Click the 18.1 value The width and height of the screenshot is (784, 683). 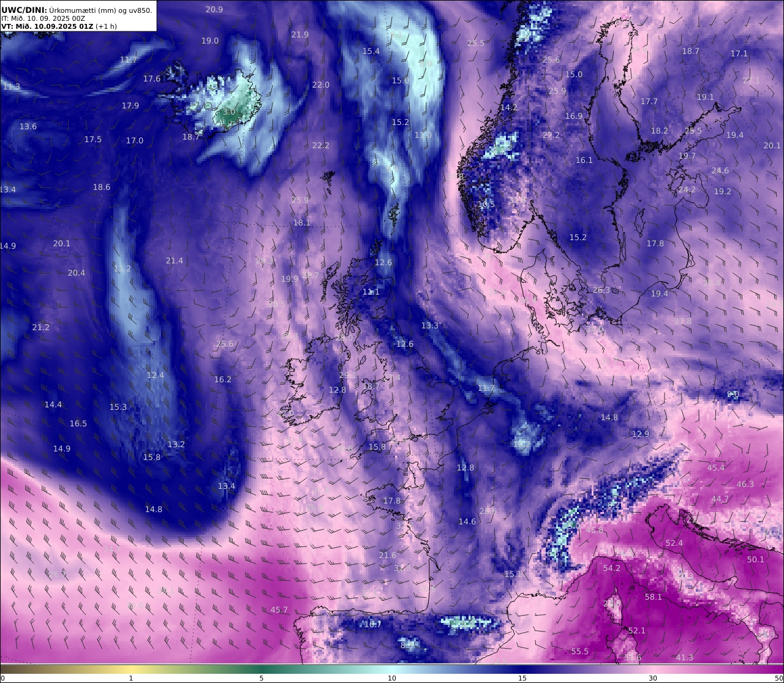pos(302,222)
